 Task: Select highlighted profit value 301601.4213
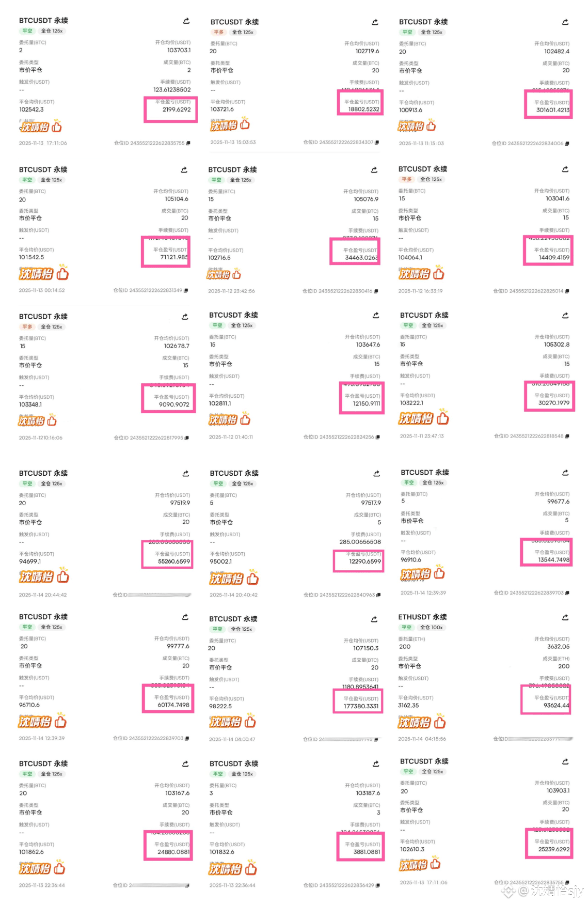click(552, 110)
